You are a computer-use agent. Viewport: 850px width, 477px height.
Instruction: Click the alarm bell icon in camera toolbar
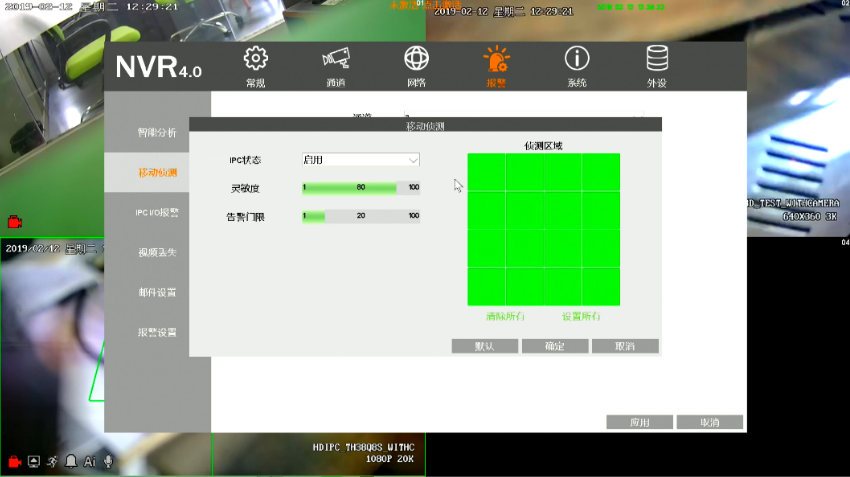(71, 461)
